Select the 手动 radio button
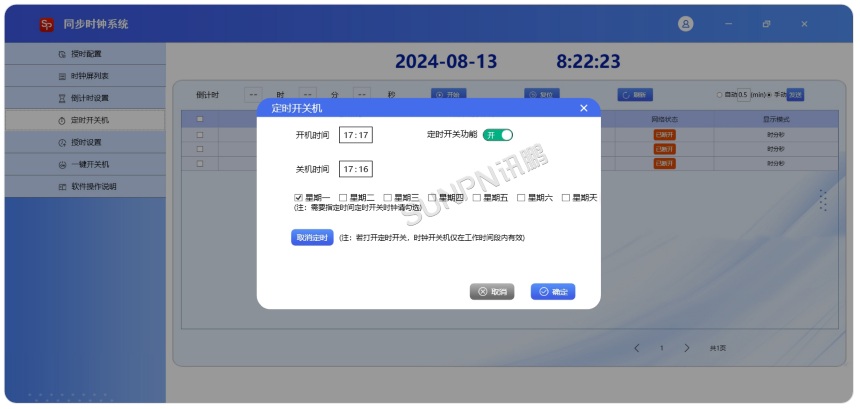 pos(769,95)
